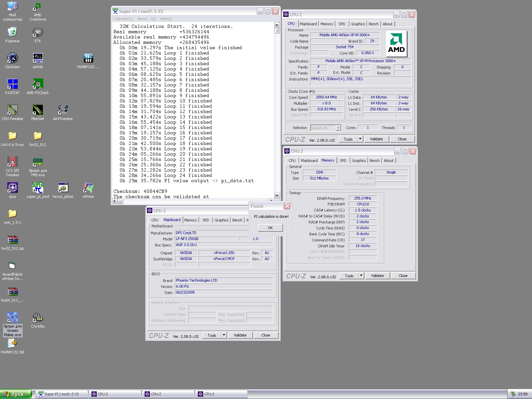
Task: Switch to Super PI taskbar button
Action: 62,394
